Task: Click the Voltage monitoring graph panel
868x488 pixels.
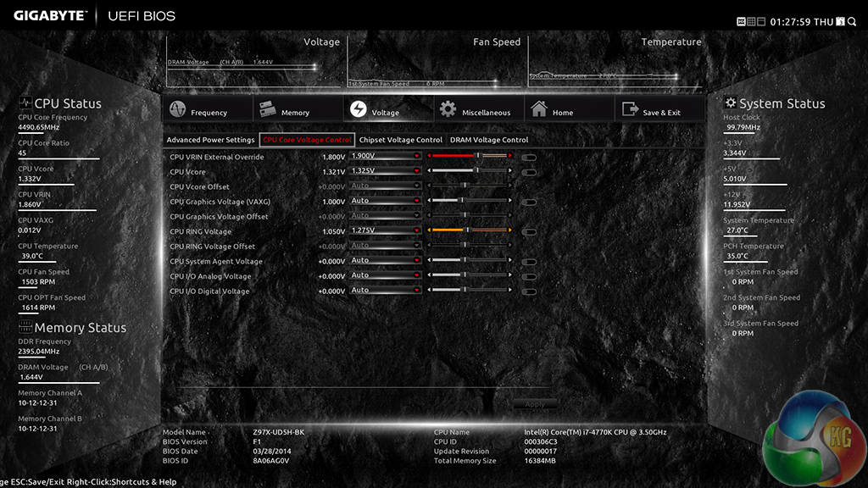Action: tap(255, 62)
